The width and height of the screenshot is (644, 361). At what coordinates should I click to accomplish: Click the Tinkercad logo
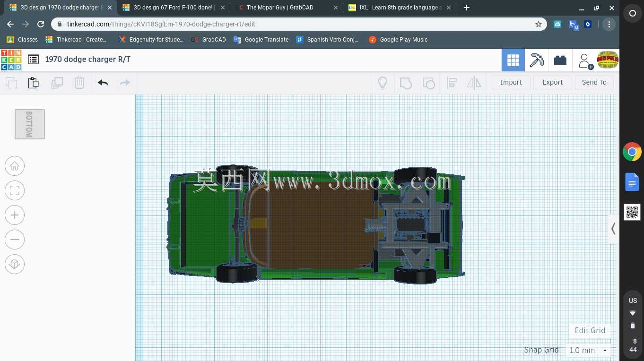11,60
